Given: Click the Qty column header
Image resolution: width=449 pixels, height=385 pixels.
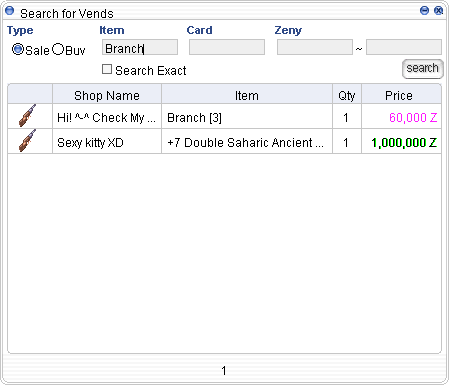Looking at the screenshot, I should coord(347,94).
